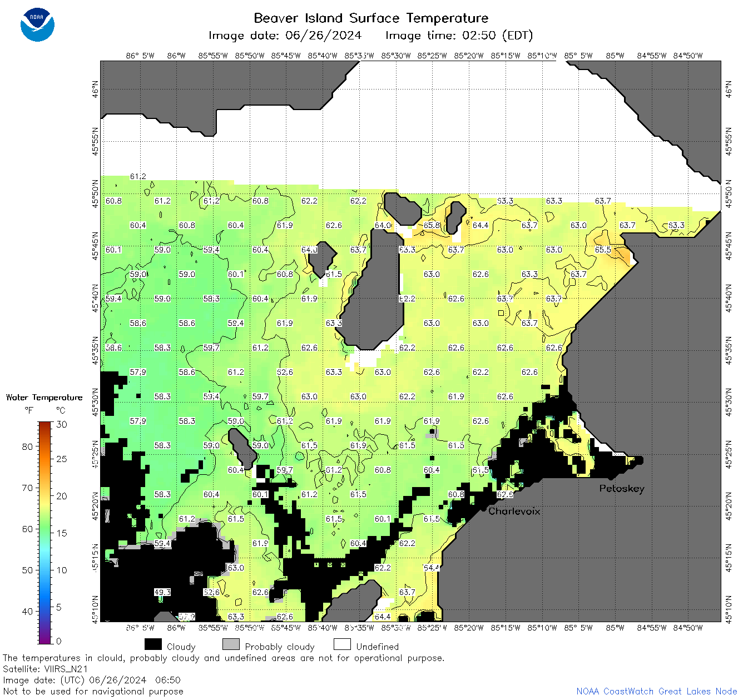Click the operational purpose disclaimer sentence
743x700 pixels.
pos(224,658)
